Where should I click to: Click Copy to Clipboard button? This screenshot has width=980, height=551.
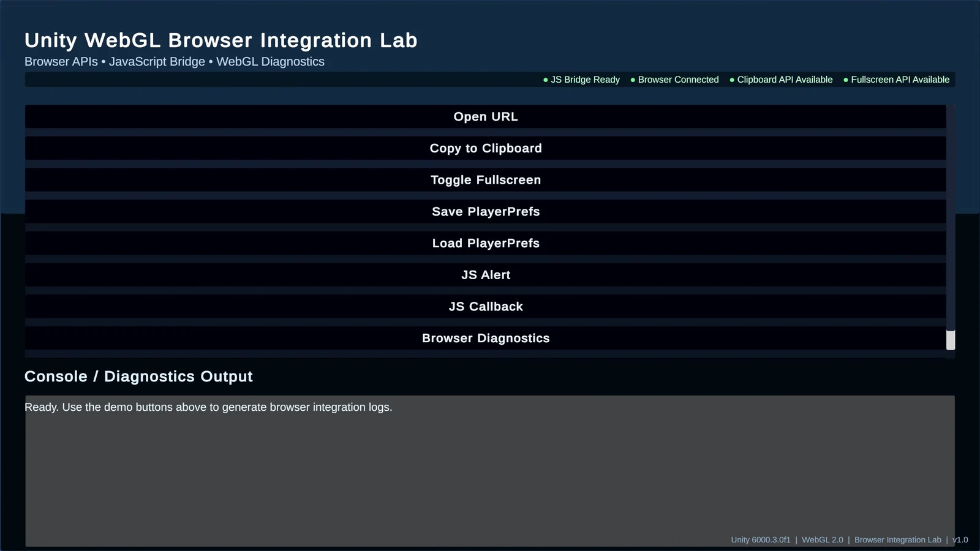click(485, 148)
